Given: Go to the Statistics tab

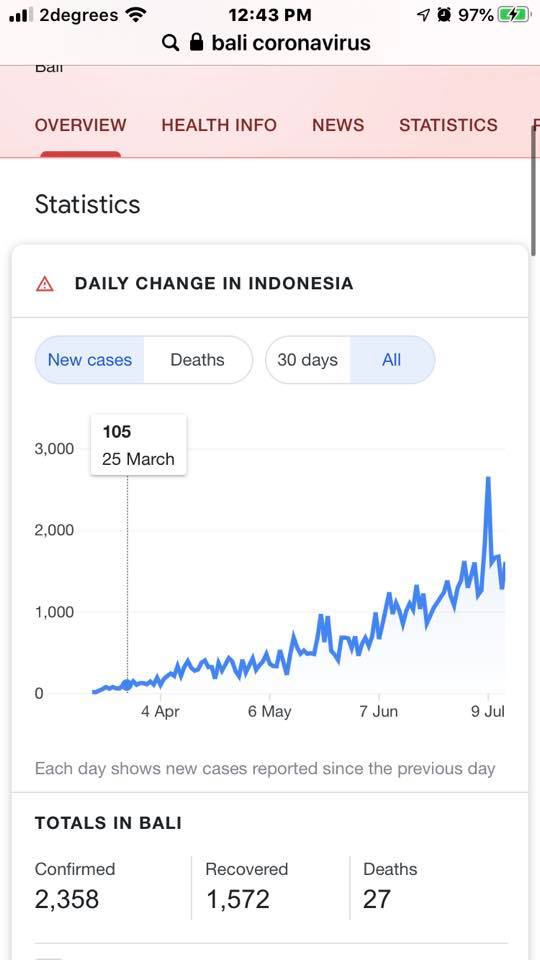Looking at the screenshot, I should pyautogui.click(x=448, y=126).
